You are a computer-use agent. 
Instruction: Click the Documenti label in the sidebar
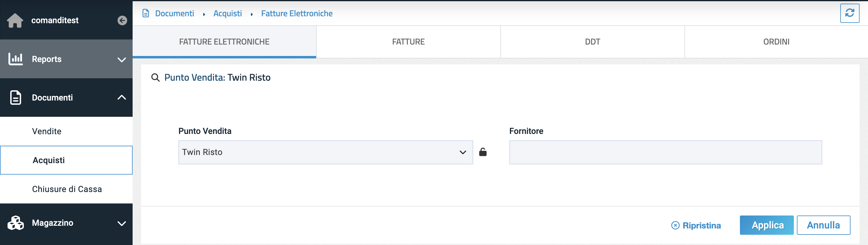pyautogui.click(x=52, y=98)
